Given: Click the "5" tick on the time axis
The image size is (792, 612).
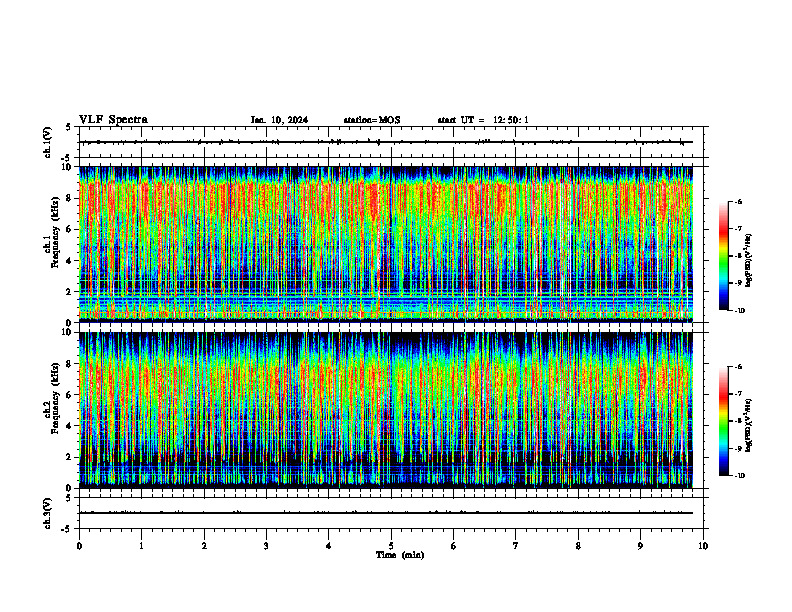Looking at the screenshot, I should pyautogui.click(x=391, y=546).
